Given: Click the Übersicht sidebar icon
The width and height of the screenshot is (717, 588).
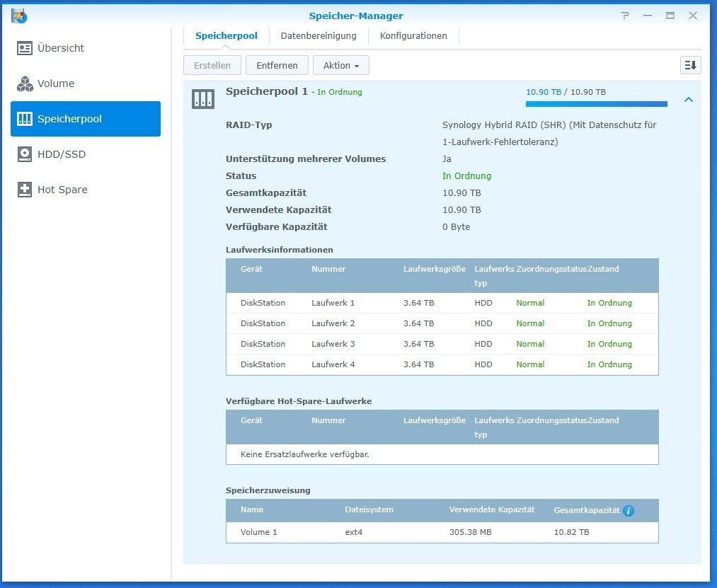Looking at the screenshot, I should point(25,48).
